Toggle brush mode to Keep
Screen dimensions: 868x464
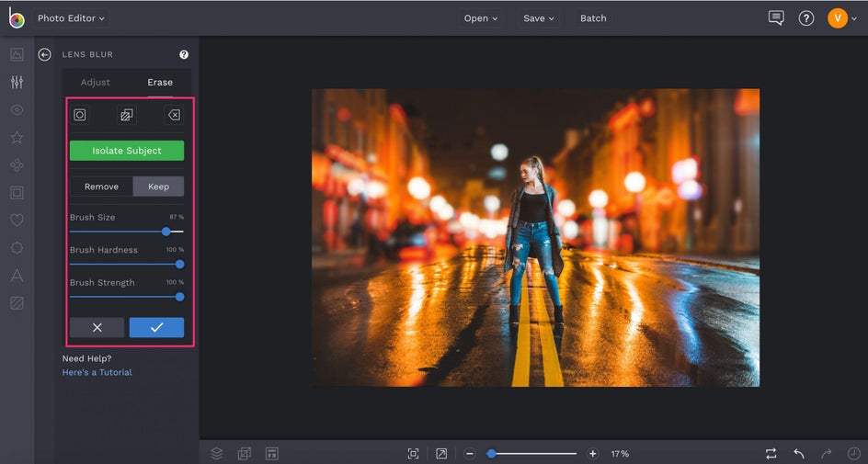[158, 187]
